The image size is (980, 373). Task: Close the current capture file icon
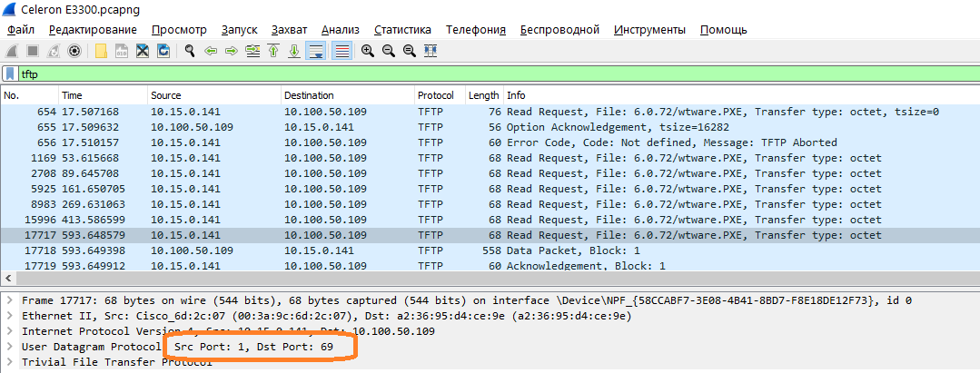click(x=143, y=51)
